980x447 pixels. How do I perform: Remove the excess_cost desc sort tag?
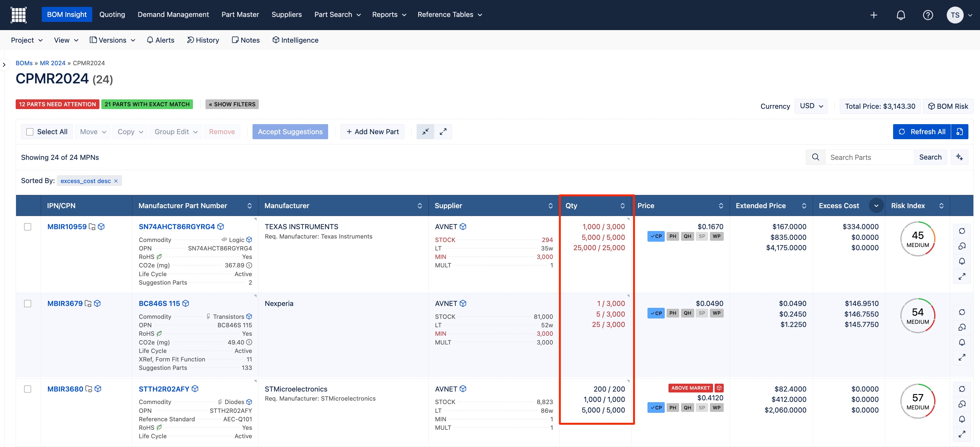coord(116,181)
